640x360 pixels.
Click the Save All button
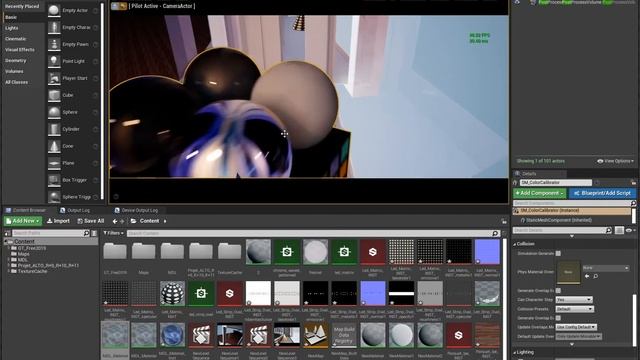point(91,221)
